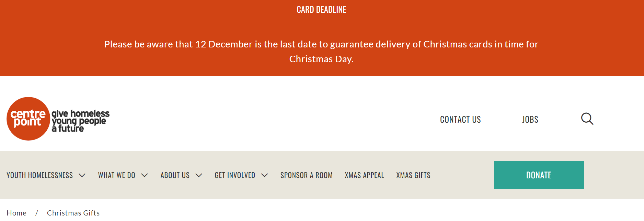Image resolution: width=644 pixels, height=221 pixels.
Task: Click the Card Deadline banner heading
Action: [x=321, y=10]
